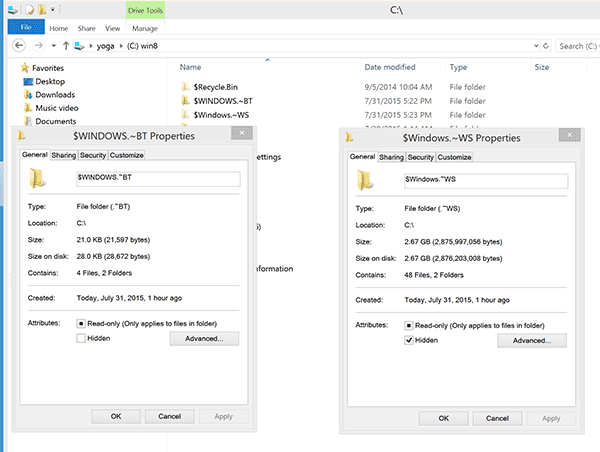Click the folder name field in $Windows.~WS Properties
This screenshot has height=452, width=600.
[x=486, y=181]
